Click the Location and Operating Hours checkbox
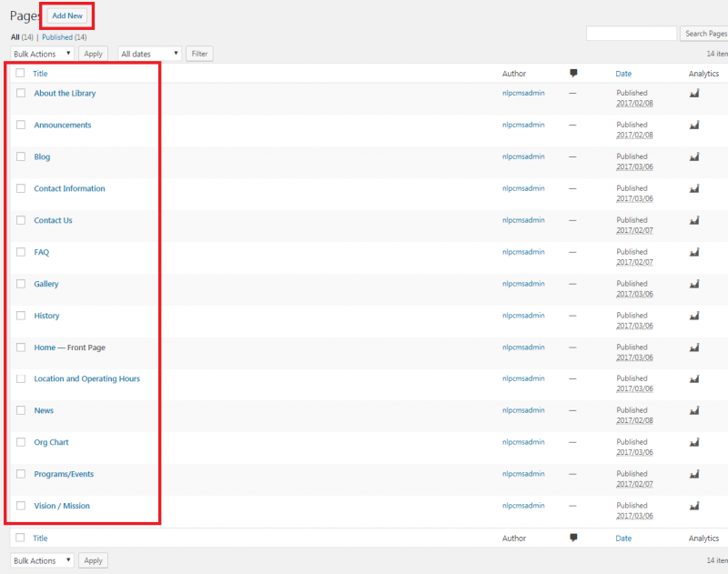Viewport: 728px width, 574px height. pyautogui.click(x=21, y=378)
